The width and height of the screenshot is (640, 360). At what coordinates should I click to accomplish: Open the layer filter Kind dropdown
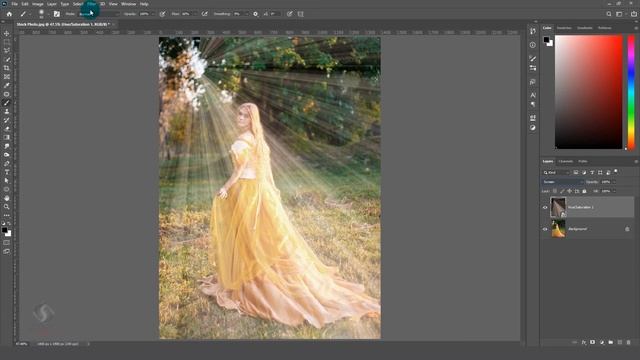coord(555,173)
